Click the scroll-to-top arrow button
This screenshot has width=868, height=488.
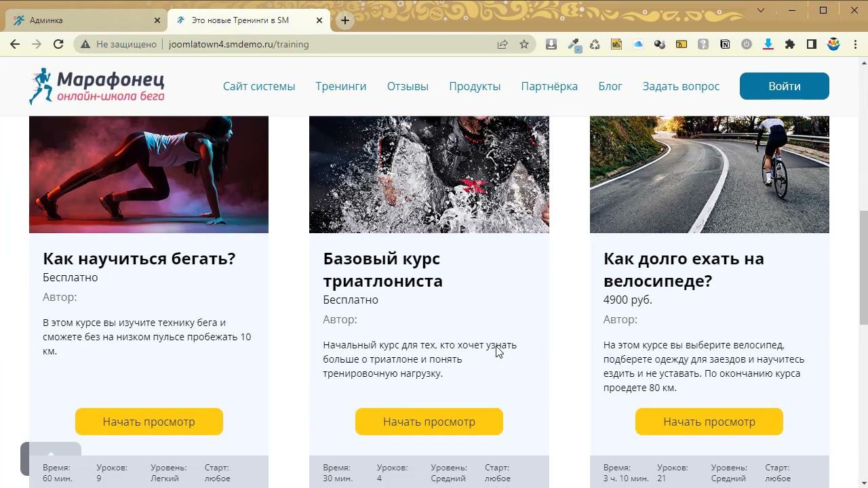tap(51, 458)
